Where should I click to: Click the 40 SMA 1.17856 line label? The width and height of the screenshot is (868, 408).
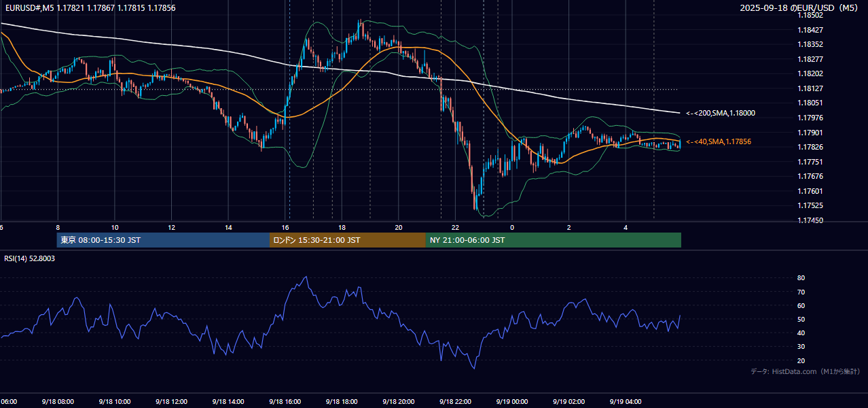pyautogui.click(x=719, y=141)
